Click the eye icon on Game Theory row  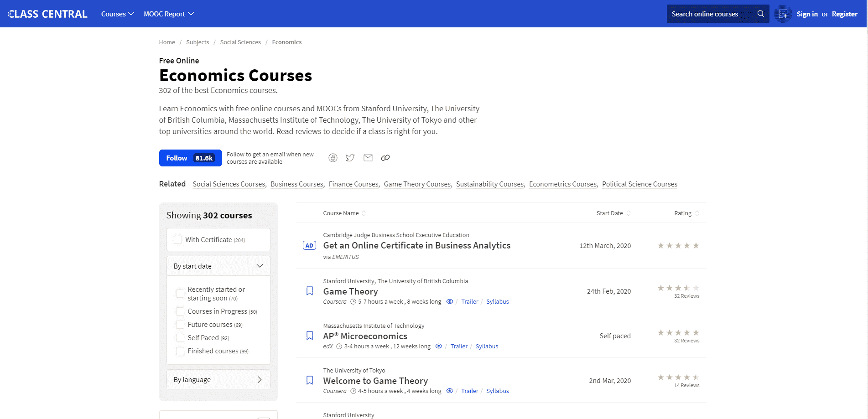pyautogui.click(x=450, y=301)
